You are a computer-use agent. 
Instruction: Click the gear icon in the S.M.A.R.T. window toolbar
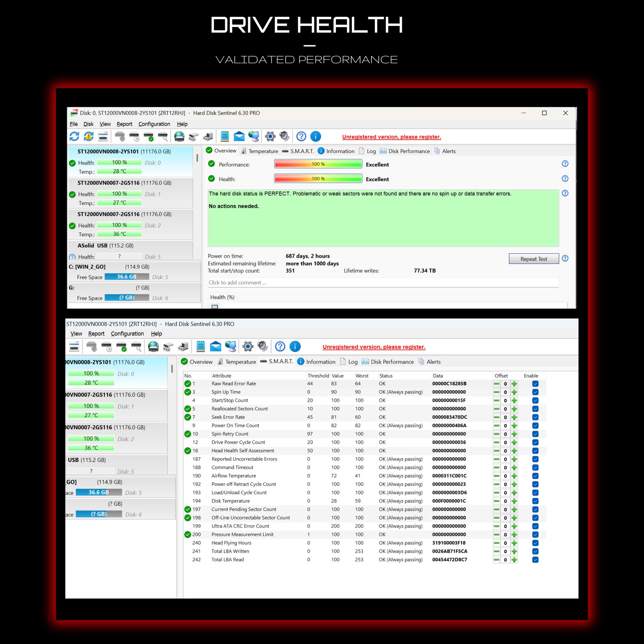pyautogui.click(x=248, y=347)
